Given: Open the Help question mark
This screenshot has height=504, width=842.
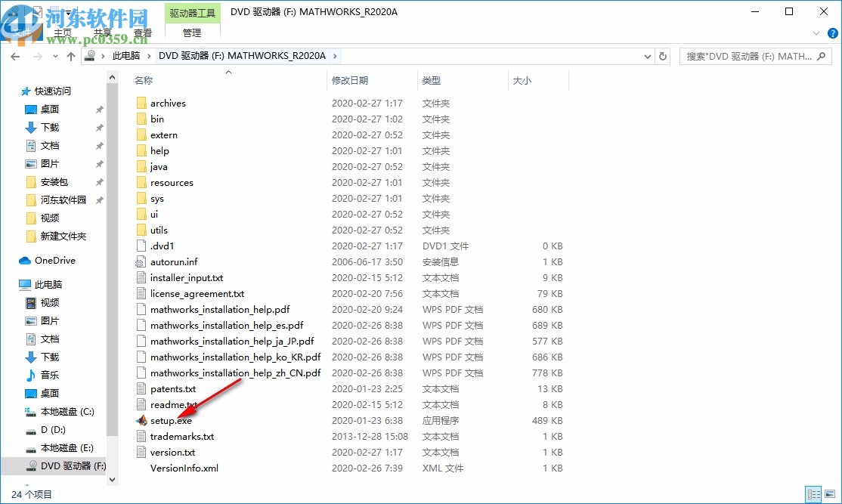Looking at the screenshot, I should point(832,32).
